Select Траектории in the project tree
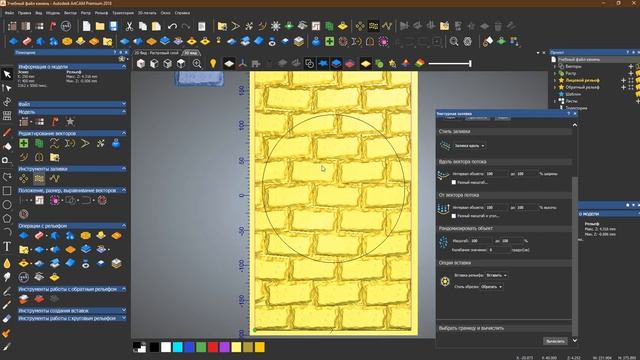This screenshot has width=640, height=360. pos(576,108)
